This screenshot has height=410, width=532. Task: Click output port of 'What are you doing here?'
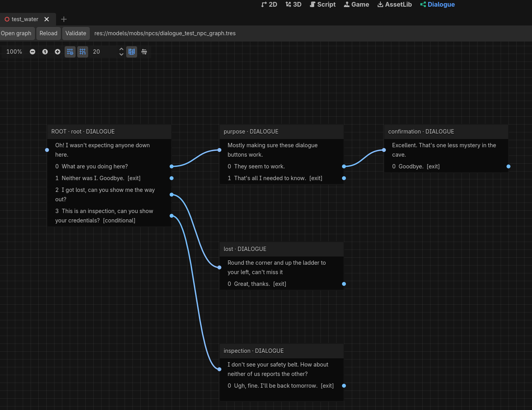pyautogui.click(x=172, y=166)
